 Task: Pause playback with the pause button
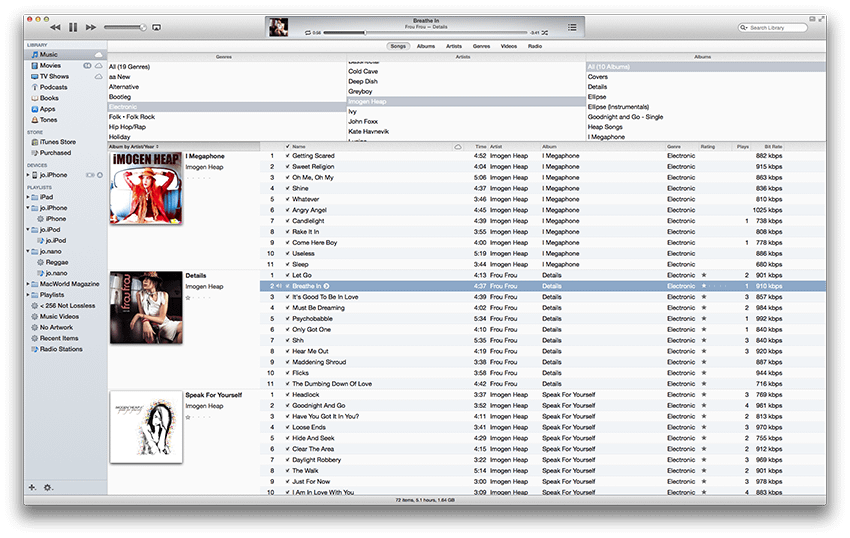tap(73, 27)
